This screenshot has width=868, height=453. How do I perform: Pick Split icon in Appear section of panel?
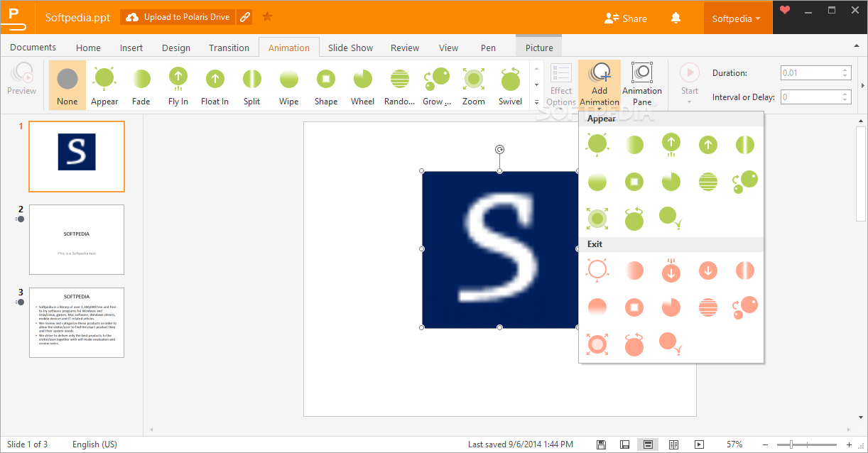pos(745,145)
